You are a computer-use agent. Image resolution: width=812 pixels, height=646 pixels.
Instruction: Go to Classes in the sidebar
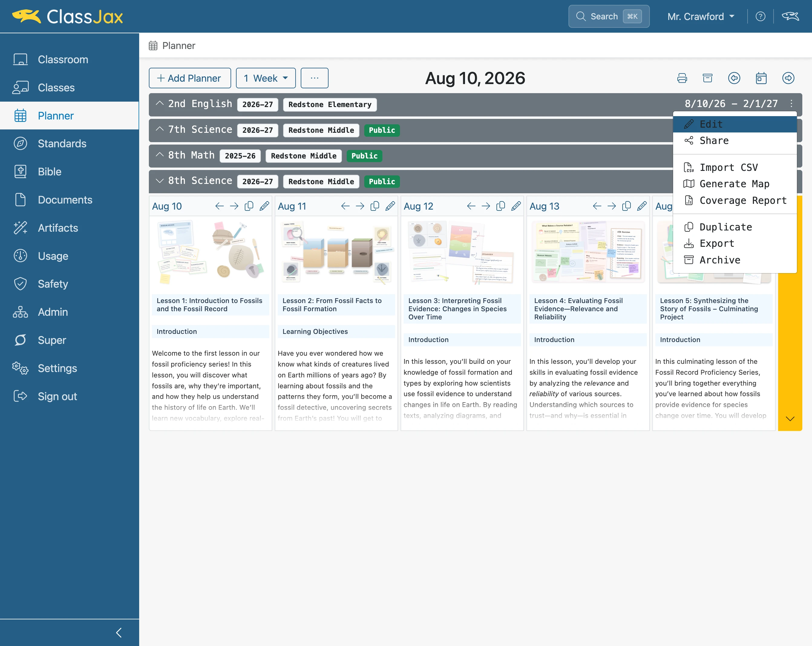[x=70, y=88]
